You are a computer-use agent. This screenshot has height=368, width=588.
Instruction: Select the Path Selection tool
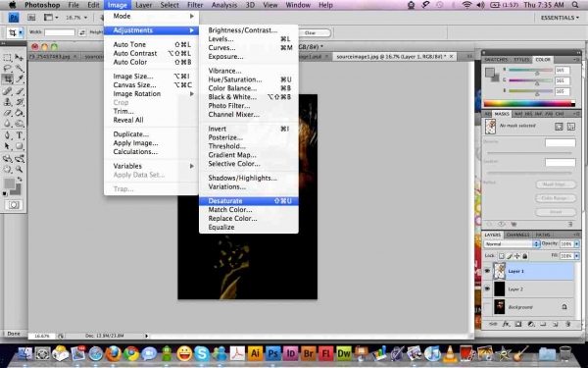click(x=7, y=146)
